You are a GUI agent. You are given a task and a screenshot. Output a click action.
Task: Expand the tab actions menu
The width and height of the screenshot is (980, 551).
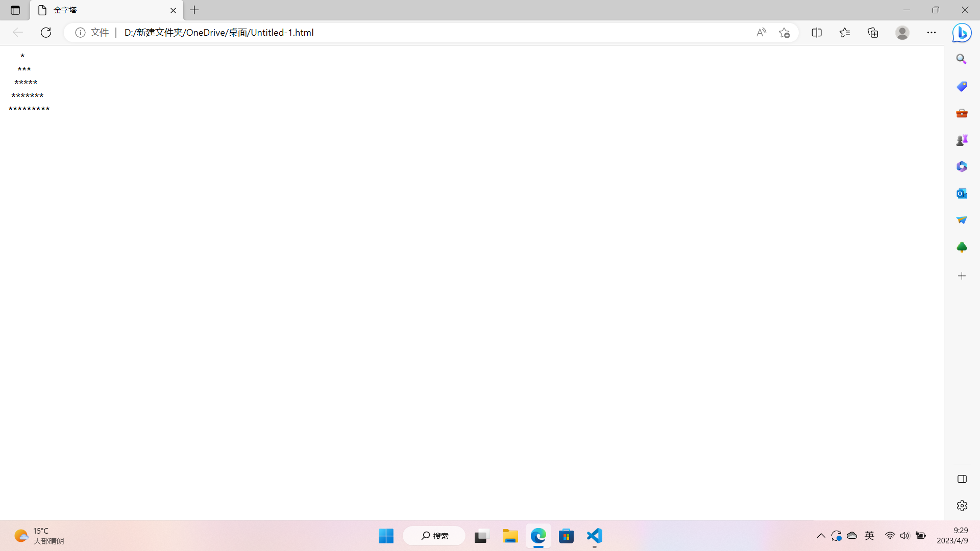[x=15, y=10]
